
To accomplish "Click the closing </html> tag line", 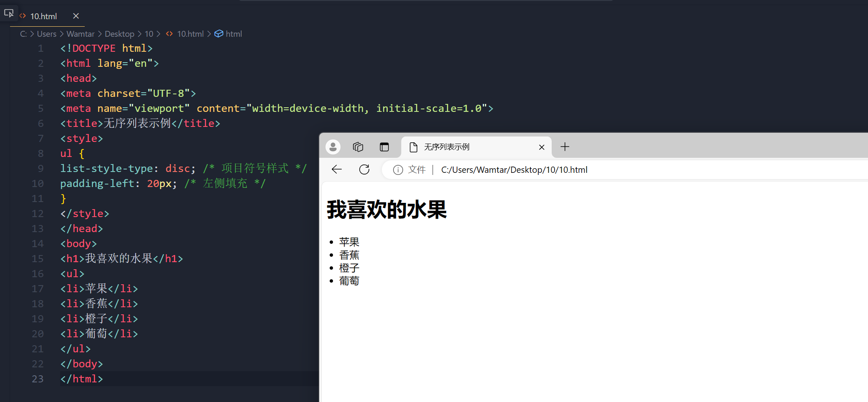I will [x=81, y=379].
